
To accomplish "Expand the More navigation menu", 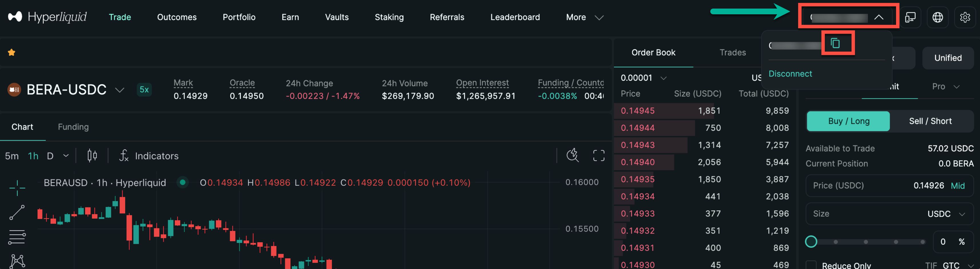I will 584,17.
